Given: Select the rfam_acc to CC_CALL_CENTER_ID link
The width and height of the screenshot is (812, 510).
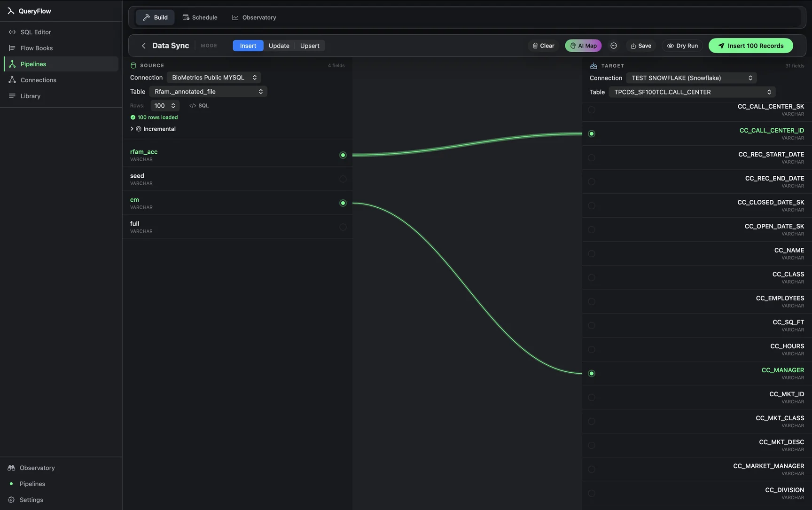Looking at the screenshot, I should pyautogui.click(x=468, y=143).
